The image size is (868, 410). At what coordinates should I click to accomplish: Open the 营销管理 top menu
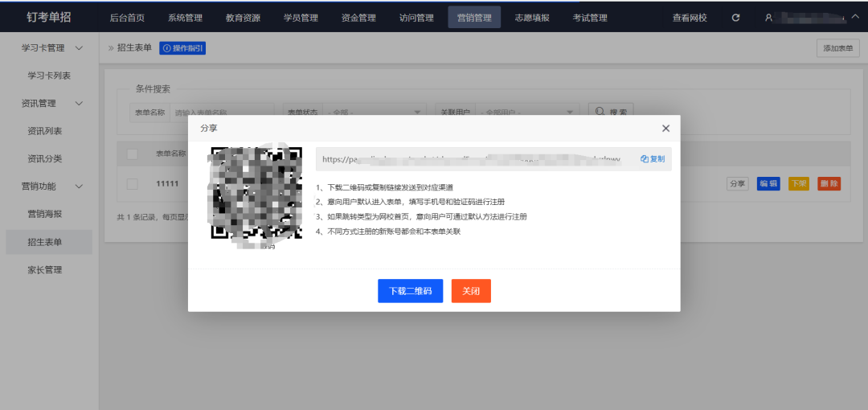pos(474,18)
